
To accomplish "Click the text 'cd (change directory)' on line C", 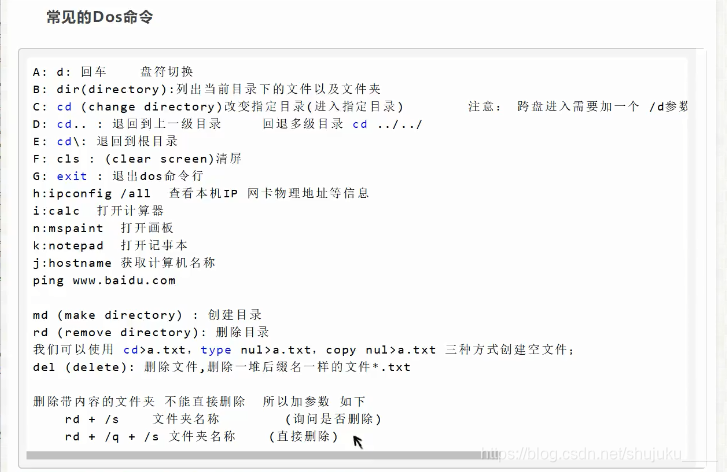I will (140, 107).
